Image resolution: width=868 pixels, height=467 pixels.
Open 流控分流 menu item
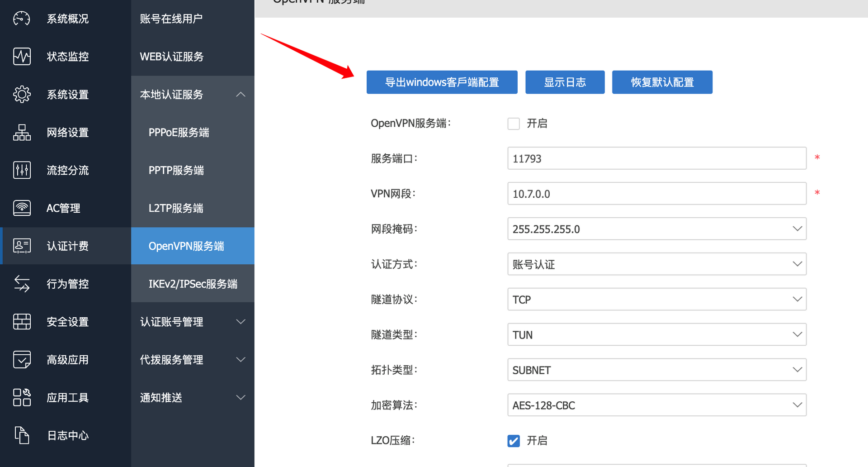pyautogui.click(x=66, y=170)
